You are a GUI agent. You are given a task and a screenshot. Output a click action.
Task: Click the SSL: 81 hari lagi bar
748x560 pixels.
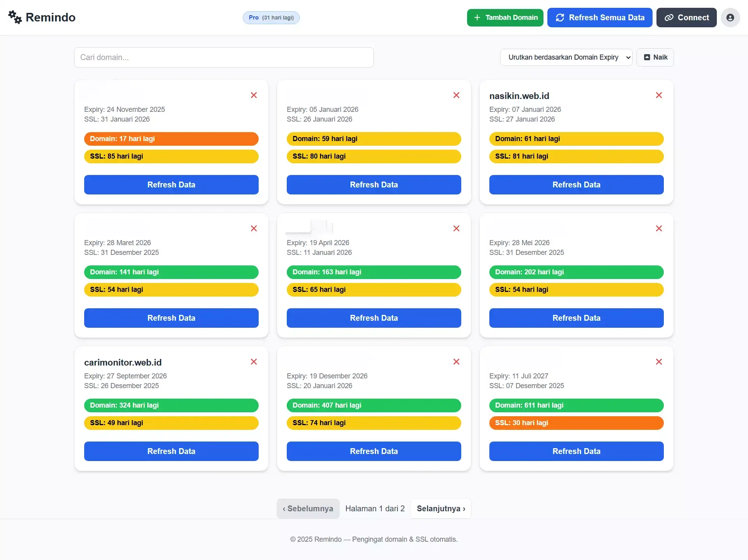click(x=577, y=156)
